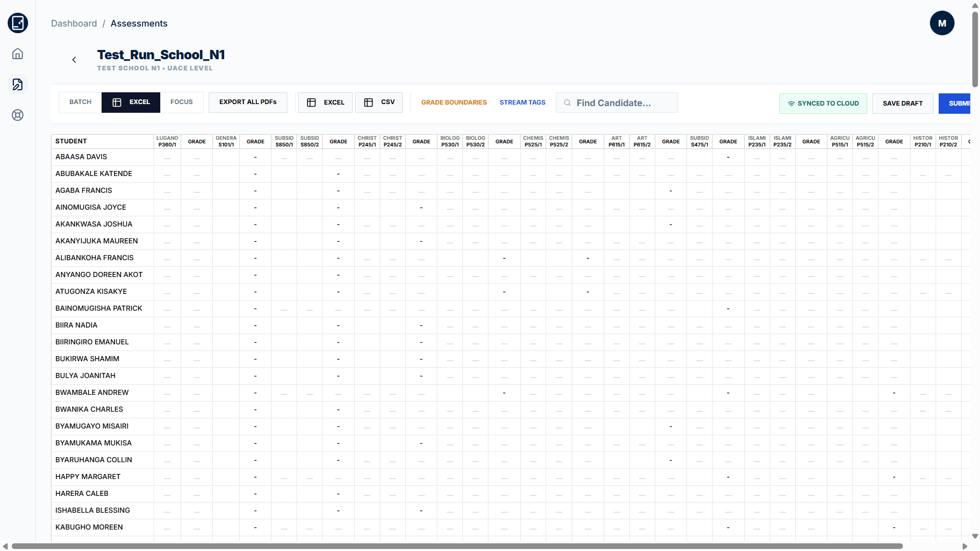
Task: Select student BIIRA NADIA
Action: (77, 325)
